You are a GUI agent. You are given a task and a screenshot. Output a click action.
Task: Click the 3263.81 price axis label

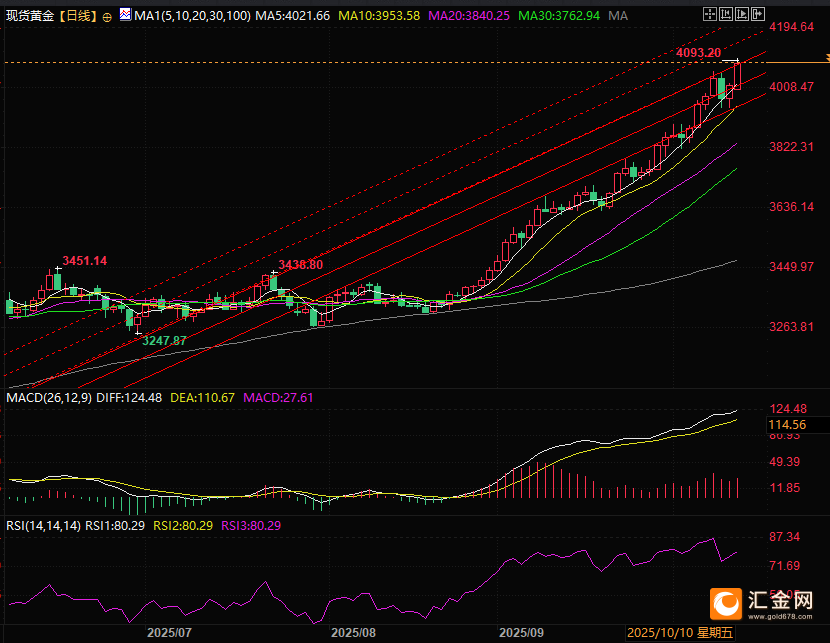point(791,327)
